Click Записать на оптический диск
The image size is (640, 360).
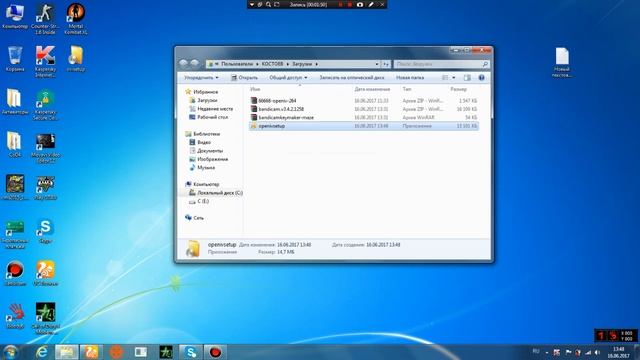[x=351, y=78]
